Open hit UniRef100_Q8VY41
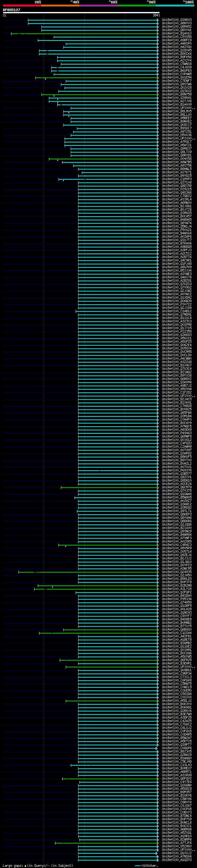The height and width of the screenshot is (868, 197). tap(176, 30)
